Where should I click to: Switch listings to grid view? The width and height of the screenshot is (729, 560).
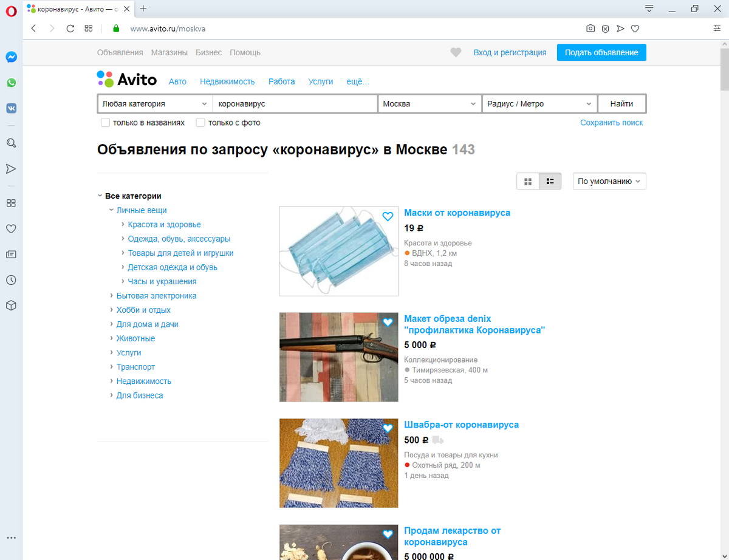click(x=527, y=180)
